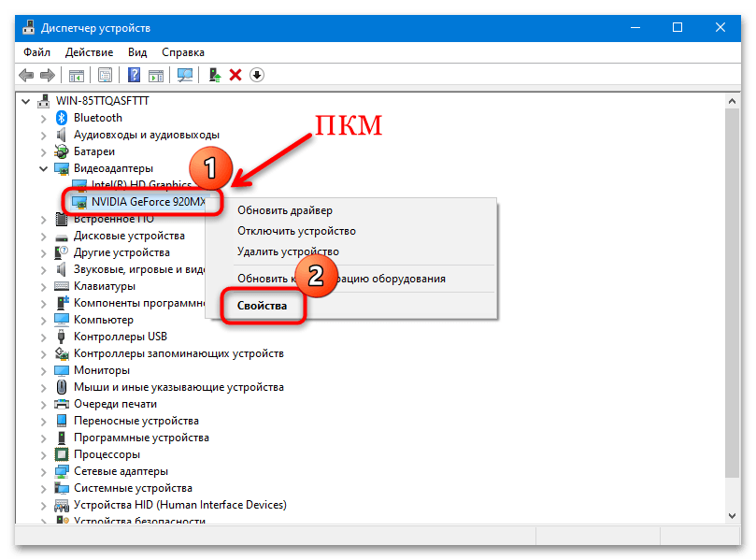Image resolution: width=756 pixels, height=560 pixels.
Task: Click the Scan for hardware changes icon
Action: point(185,75)
